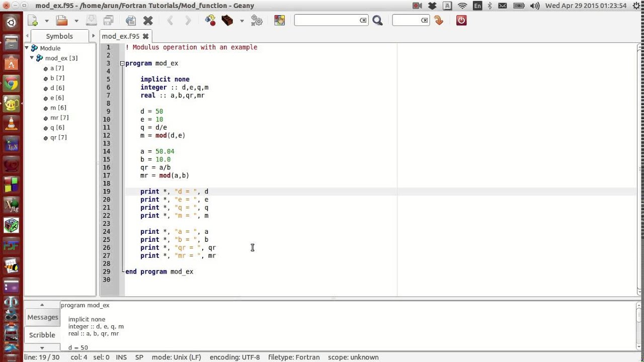Open the color chooser dialog
Image resolution: width=644 pixels, height=362 pixels.
click(279, 21)
